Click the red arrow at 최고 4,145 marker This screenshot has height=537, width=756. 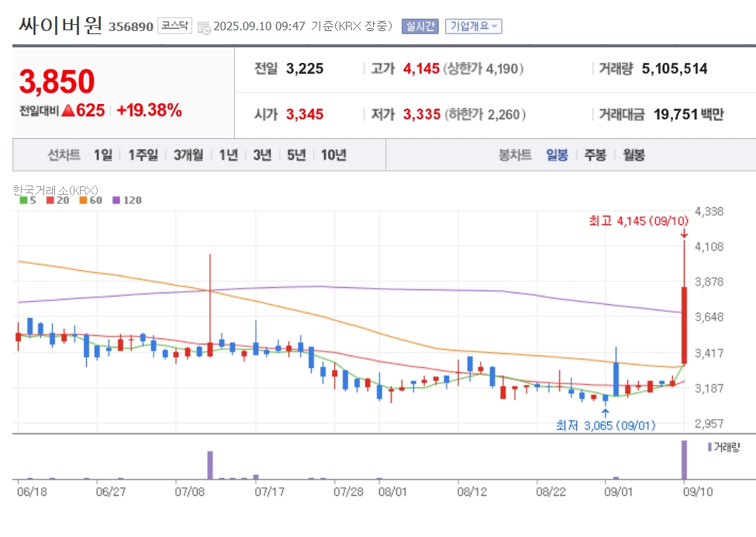click(684, 234)
